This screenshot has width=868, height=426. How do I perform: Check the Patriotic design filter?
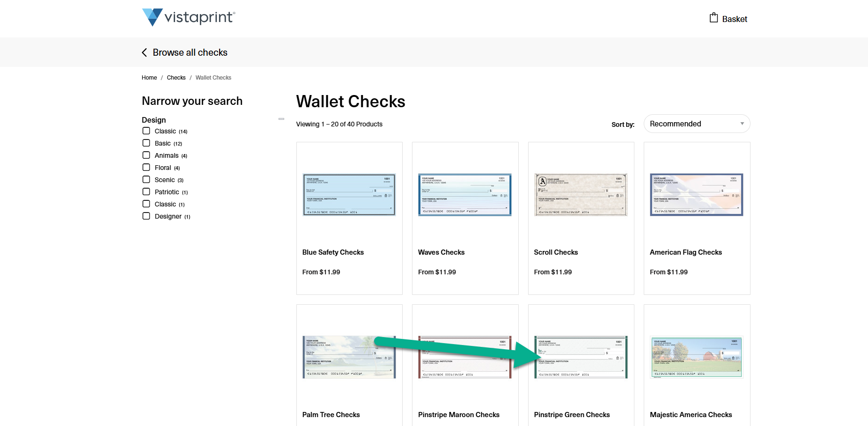[x=146, y=192]
